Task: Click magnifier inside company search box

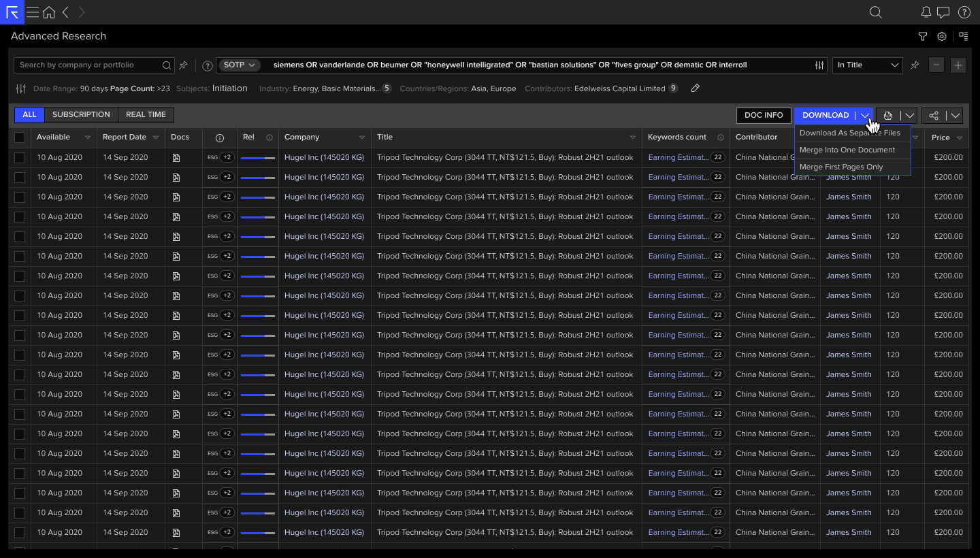Action: click(167, 65)
